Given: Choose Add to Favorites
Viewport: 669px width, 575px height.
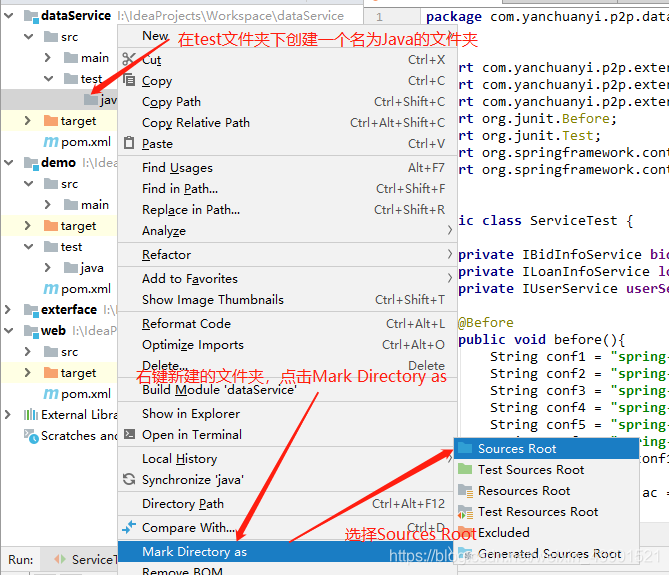Looking at the screenshot, I should click(287, 279).
